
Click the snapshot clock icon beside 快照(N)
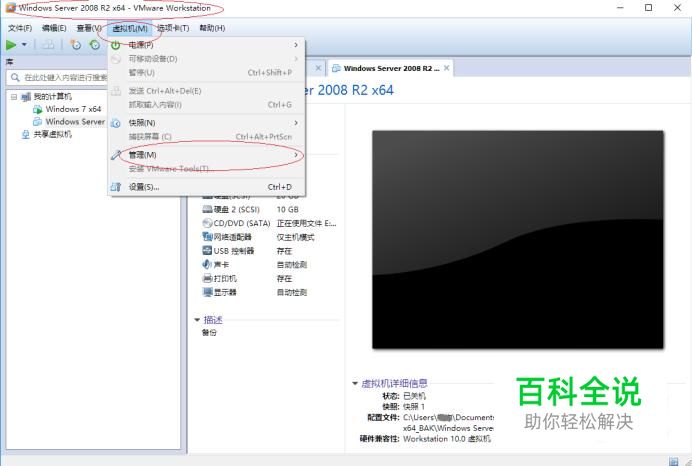click(x=116, y=123)
